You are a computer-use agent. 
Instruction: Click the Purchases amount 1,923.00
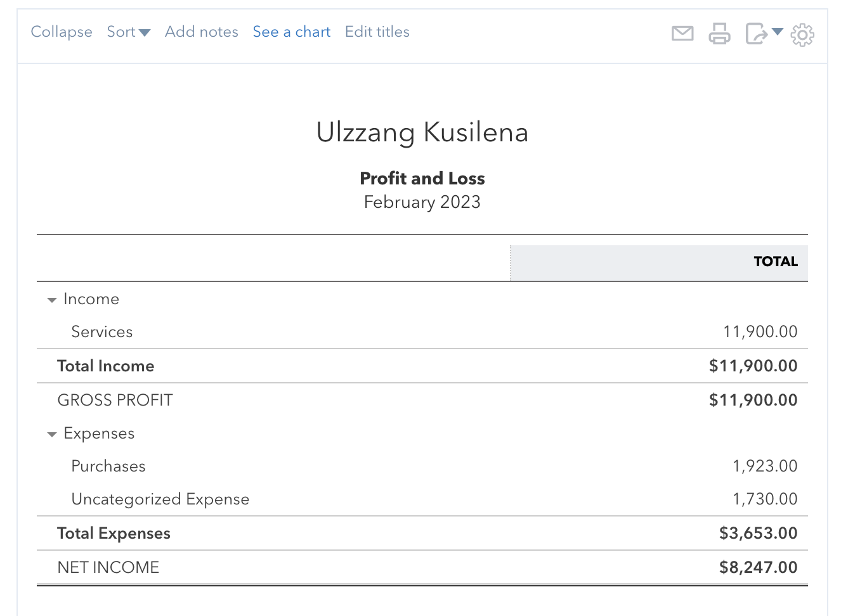click(x=765, y=466)
